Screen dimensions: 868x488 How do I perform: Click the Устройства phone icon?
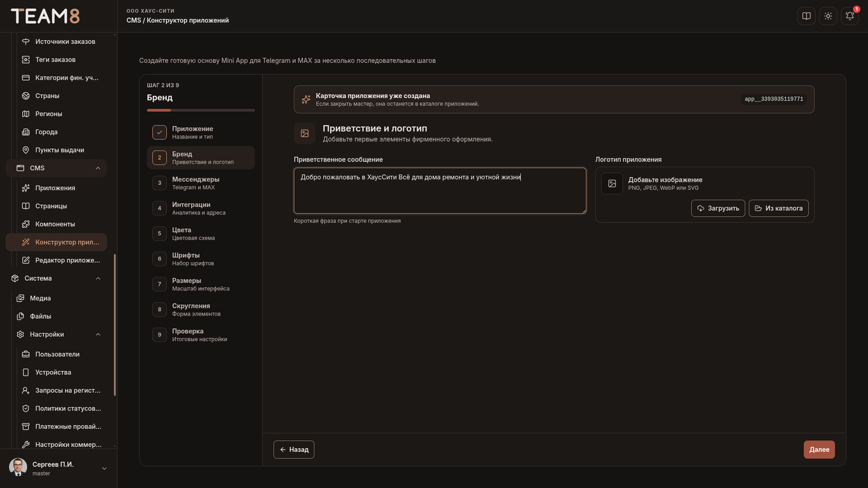[26, 372]
